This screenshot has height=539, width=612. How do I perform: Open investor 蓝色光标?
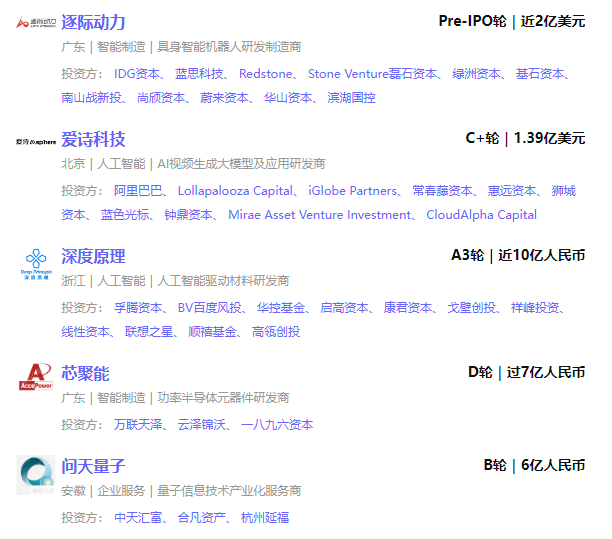(125, 215)
